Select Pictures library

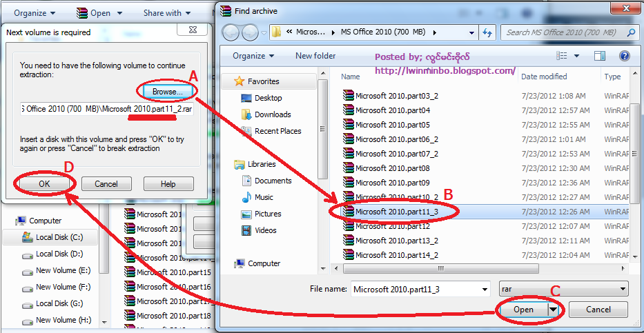click(268, 214)
